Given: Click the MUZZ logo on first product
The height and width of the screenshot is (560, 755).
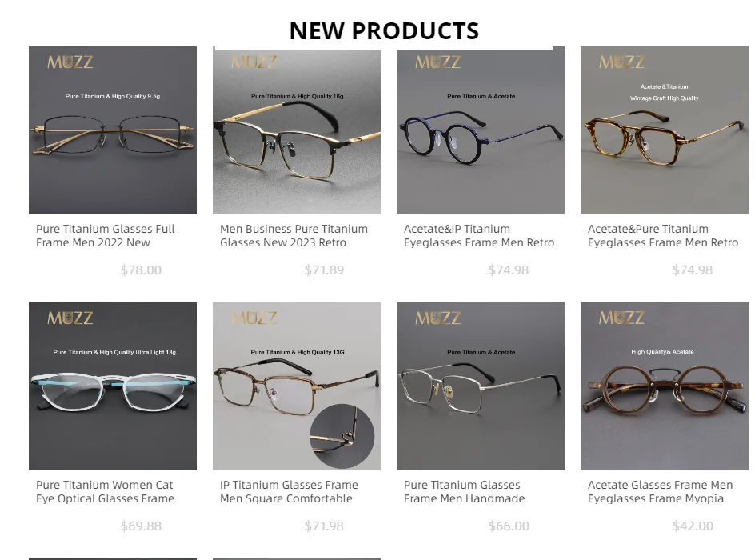Looking at the screenshot, I should click(x=70, y=62).
